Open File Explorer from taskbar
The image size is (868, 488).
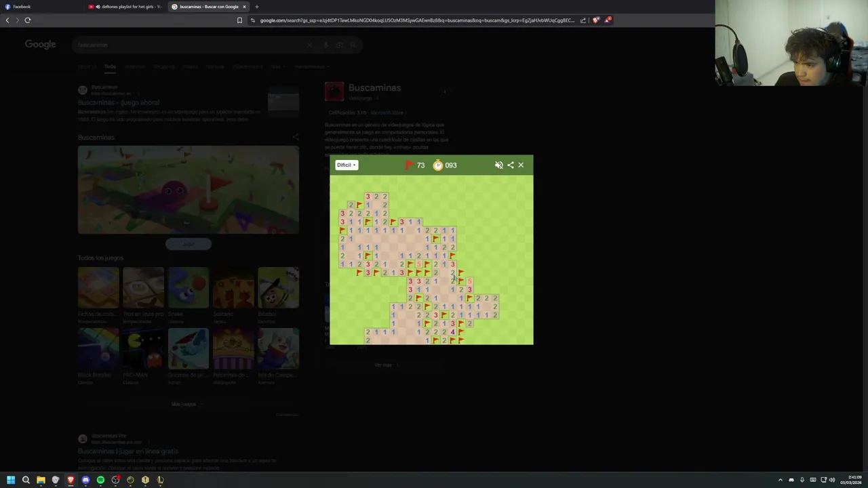[41, 480]
